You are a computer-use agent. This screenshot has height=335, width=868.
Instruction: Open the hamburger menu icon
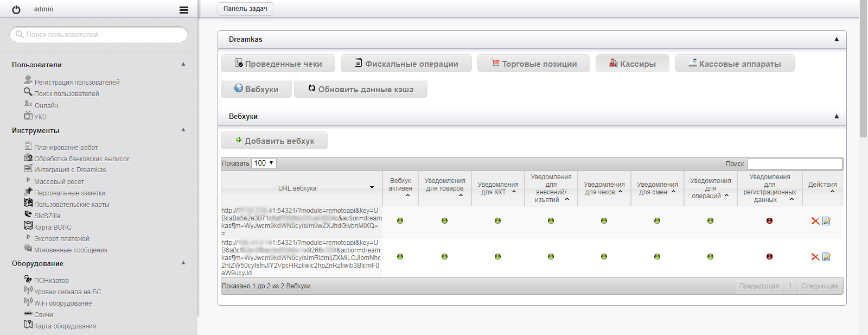[184, 10]
